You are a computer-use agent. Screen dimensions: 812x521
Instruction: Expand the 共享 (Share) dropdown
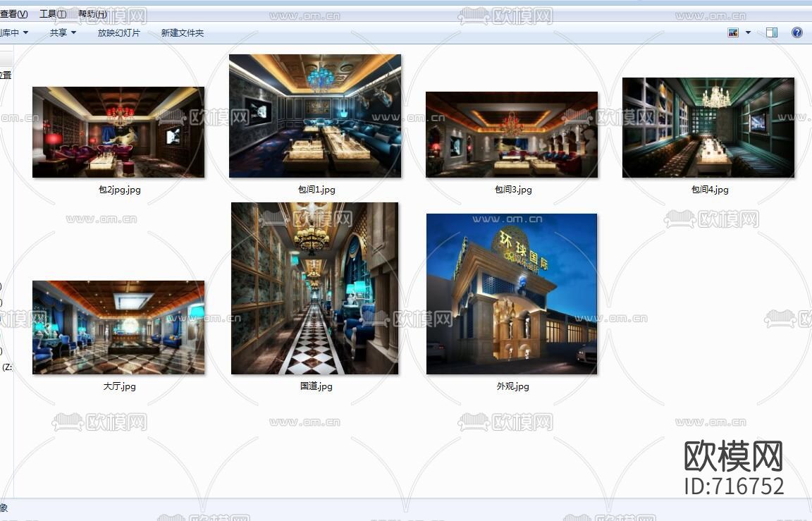[62, 32]
